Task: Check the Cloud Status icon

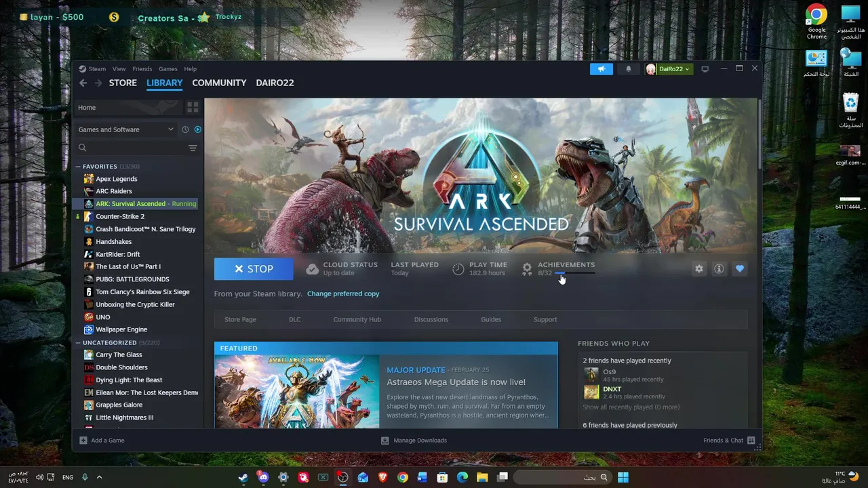Action: tap(312, 269)
